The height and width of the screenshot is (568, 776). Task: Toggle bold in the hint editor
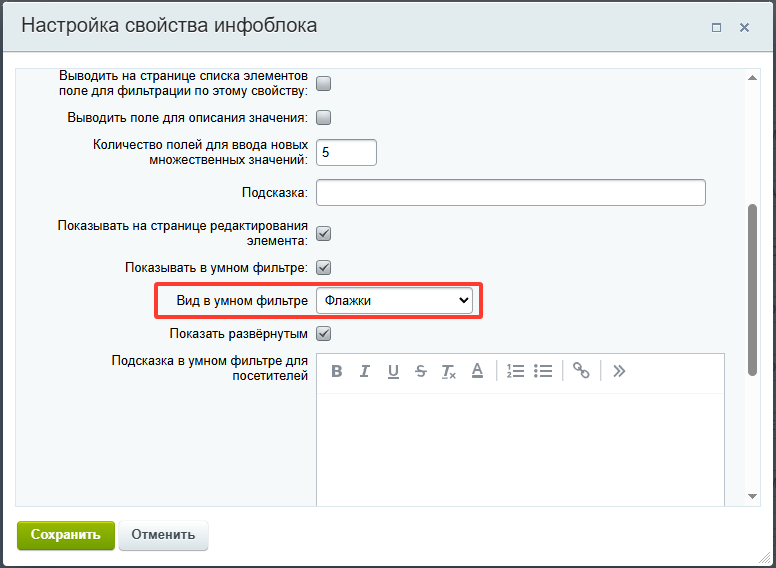coord(337,371)
